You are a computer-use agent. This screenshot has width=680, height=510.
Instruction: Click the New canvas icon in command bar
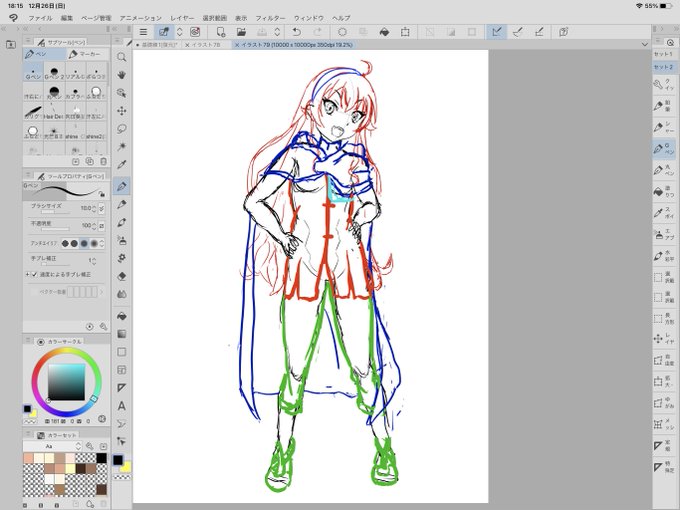[x=221, y=32]
